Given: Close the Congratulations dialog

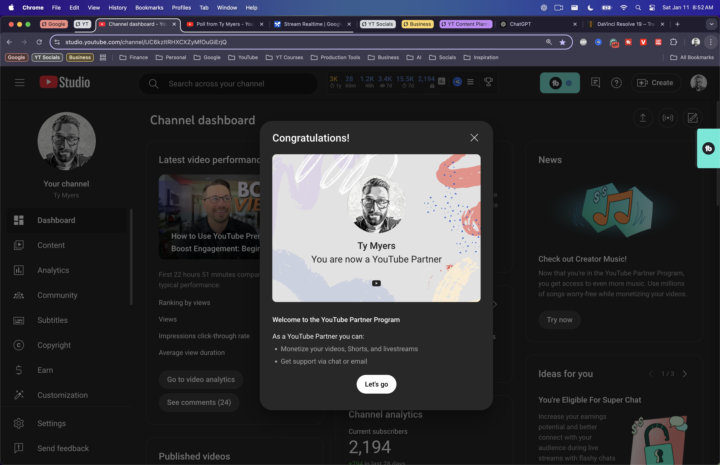Looking at the screenshot, I should (x=474, y=138).
